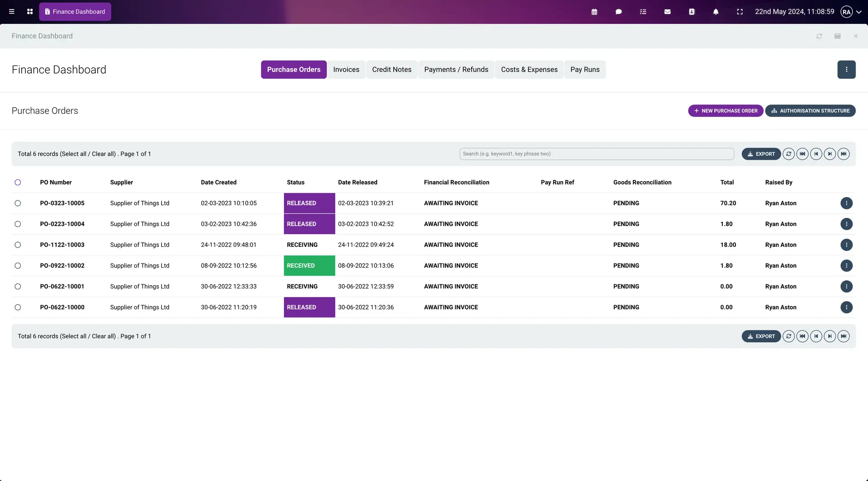Click the purchase orders search field
Screen dimensions: 868x481
(x=596, y=154)
